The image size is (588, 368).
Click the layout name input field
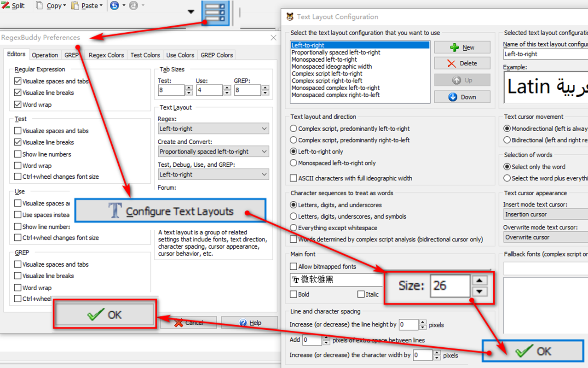(546, 54)
